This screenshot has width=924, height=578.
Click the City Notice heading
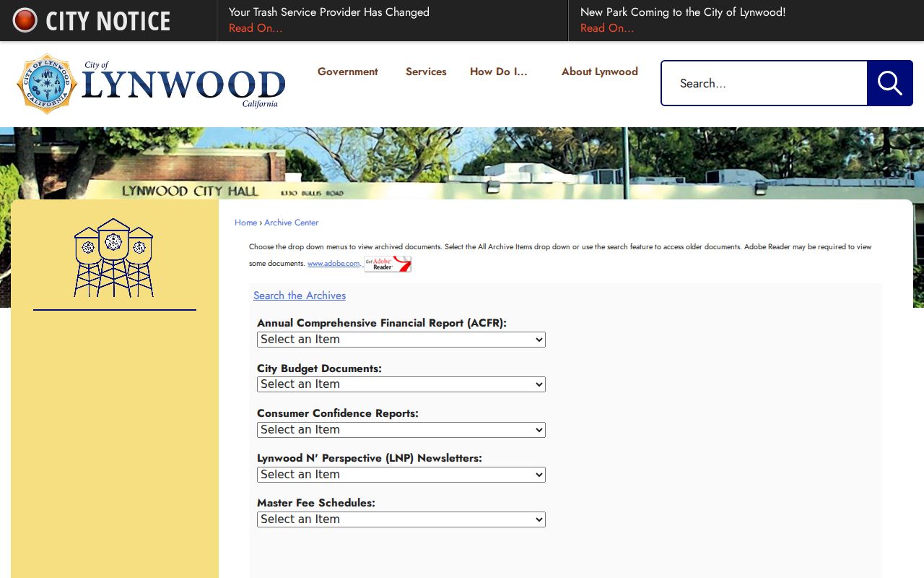point(108,21)
